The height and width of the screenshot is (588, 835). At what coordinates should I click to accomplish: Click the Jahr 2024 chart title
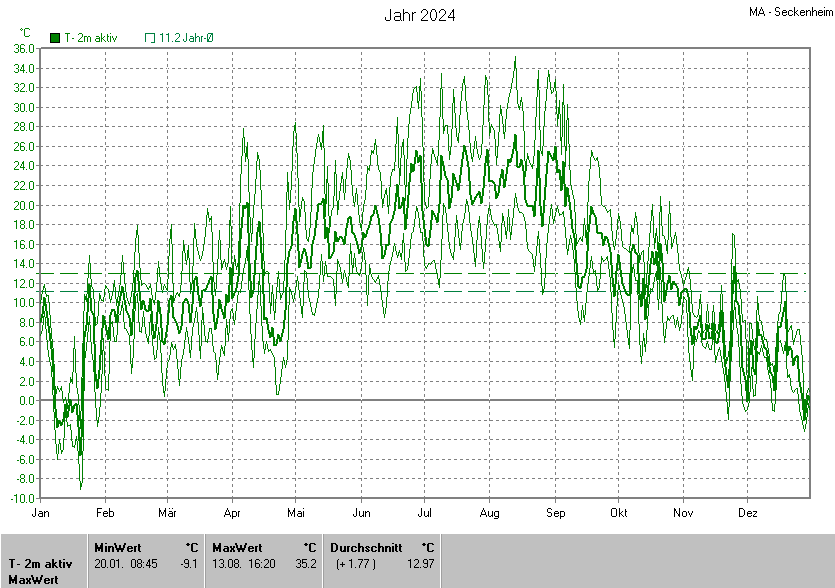pos(420,15)
